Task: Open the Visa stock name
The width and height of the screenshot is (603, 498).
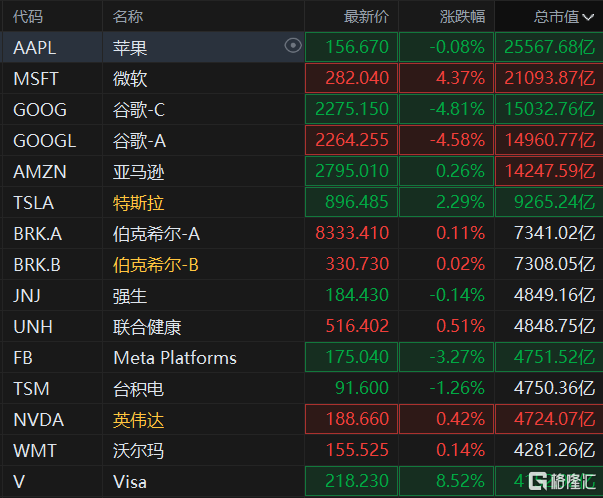Action: point(130,482)
